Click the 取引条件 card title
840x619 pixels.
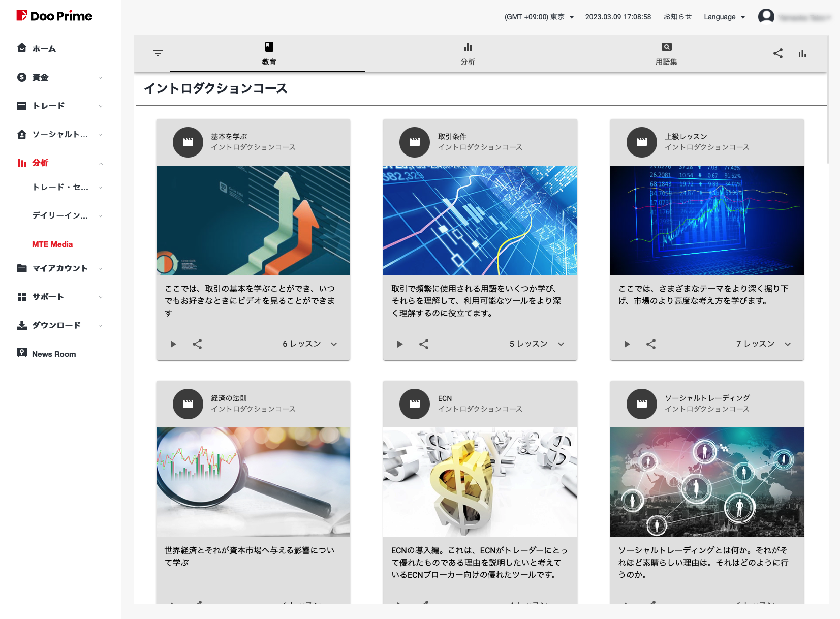(x=452, y=137)
